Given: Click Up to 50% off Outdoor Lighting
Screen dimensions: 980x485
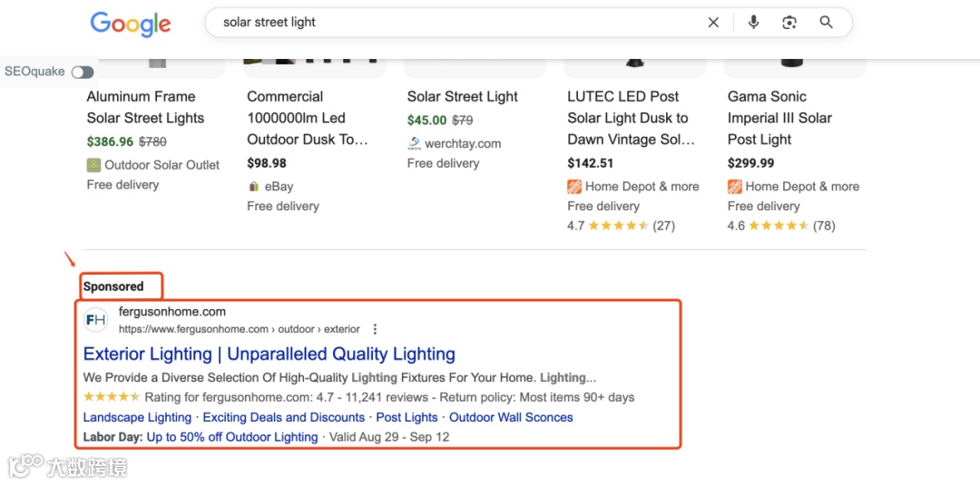Looking at the screenshot, I should point(232,437).
